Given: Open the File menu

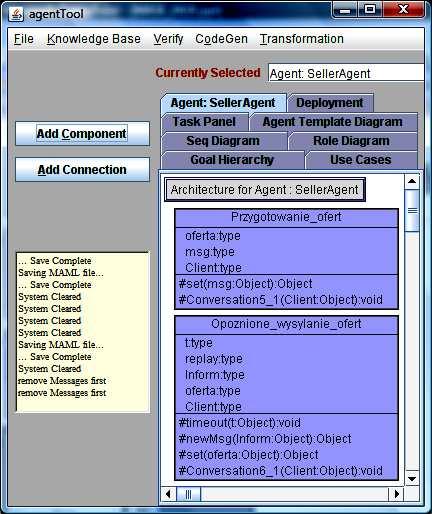Looking at the screenshot, I should [x=24, y=39].
